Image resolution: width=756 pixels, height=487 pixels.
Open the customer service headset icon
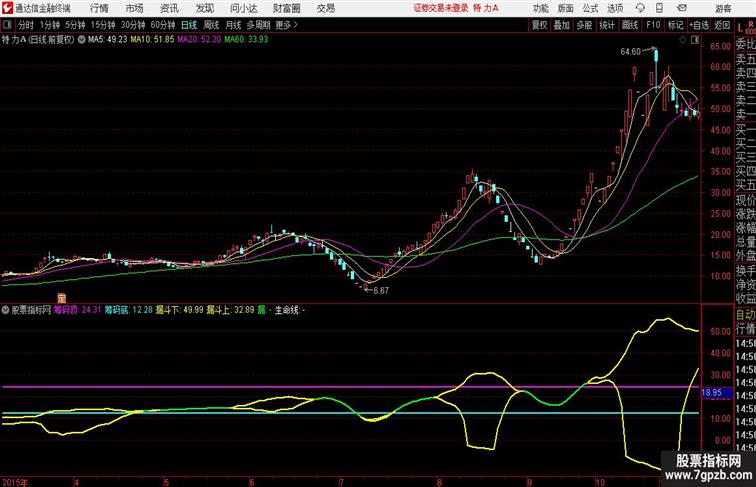click(x=640, y=8)
